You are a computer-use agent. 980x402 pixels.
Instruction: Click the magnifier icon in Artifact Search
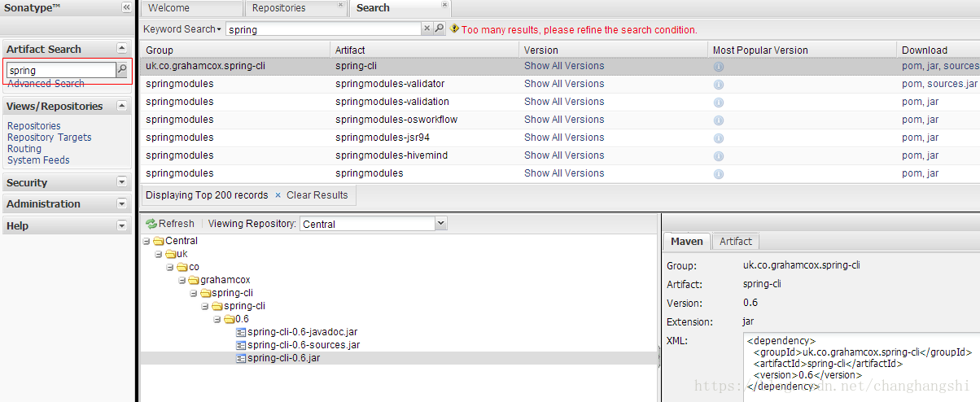[122, 70]
